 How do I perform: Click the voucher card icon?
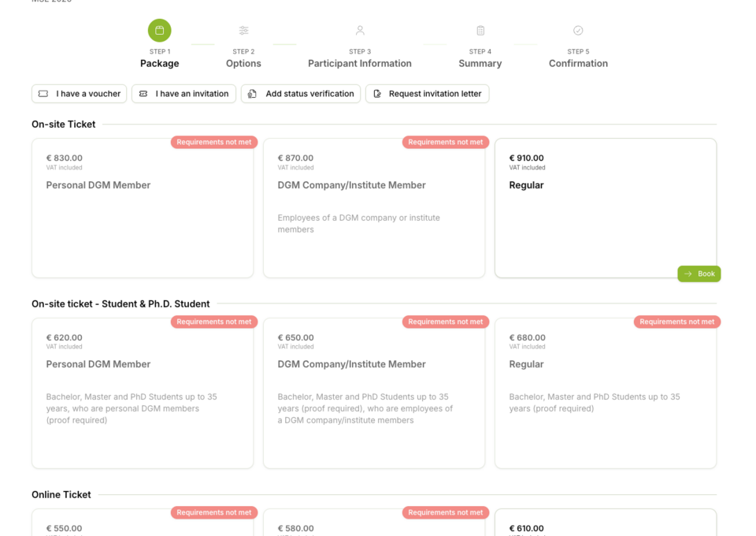pos(43,94)
